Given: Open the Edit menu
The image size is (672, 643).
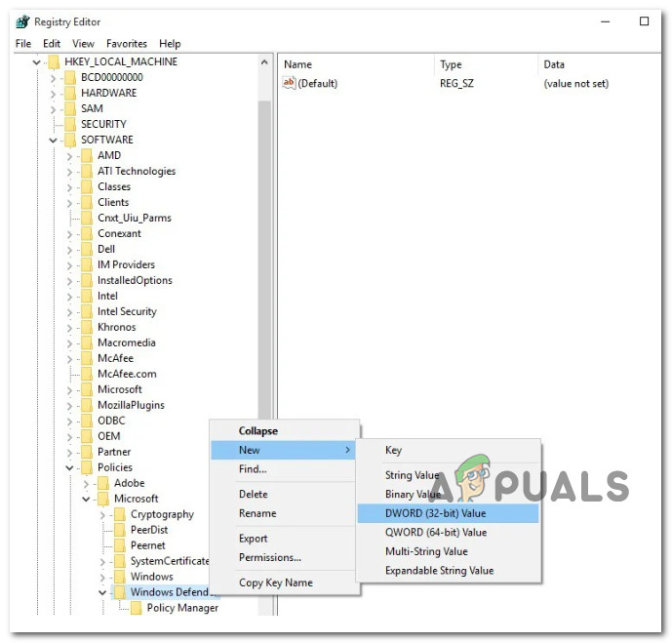Looking at the screenshot, I should tap(52, 44).
